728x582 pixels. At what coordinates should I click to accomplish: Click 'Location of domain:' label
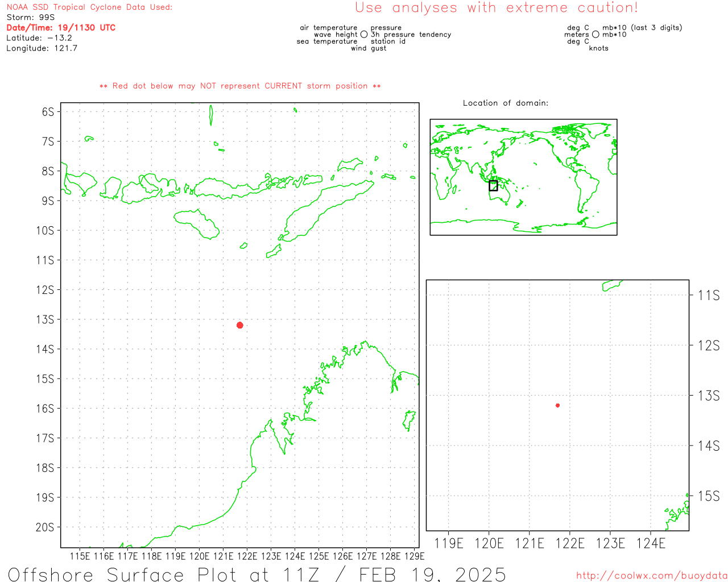[506, 103]
